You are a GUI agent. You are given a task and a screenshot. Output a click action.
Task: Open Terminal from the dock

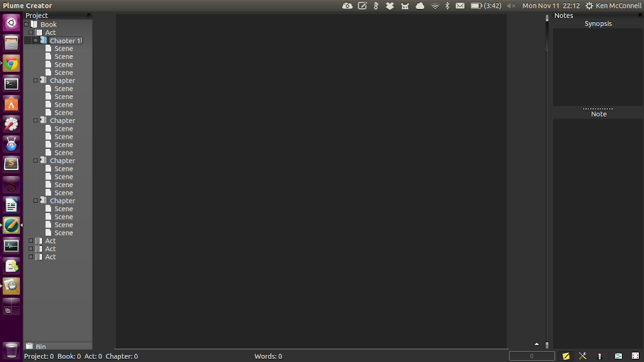[11, 84]
